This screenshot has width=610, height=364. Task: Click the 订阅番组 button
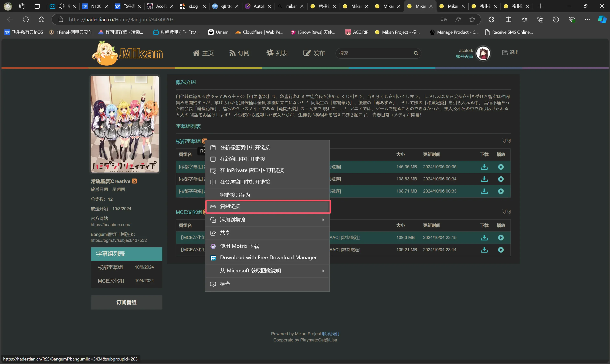coord(126,302)
